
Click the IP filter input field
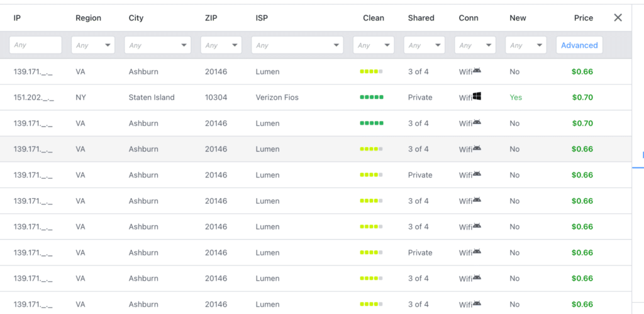36,45
